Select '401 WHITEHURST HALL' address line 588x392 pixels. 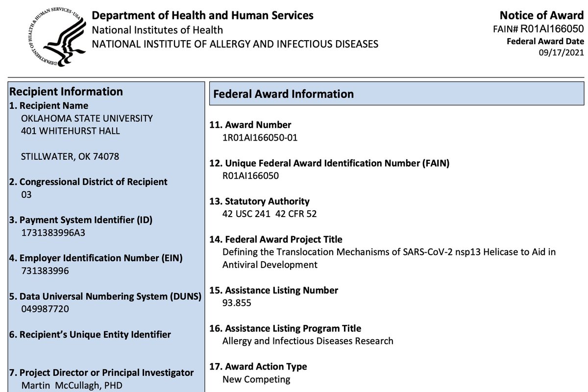[71, 131]
